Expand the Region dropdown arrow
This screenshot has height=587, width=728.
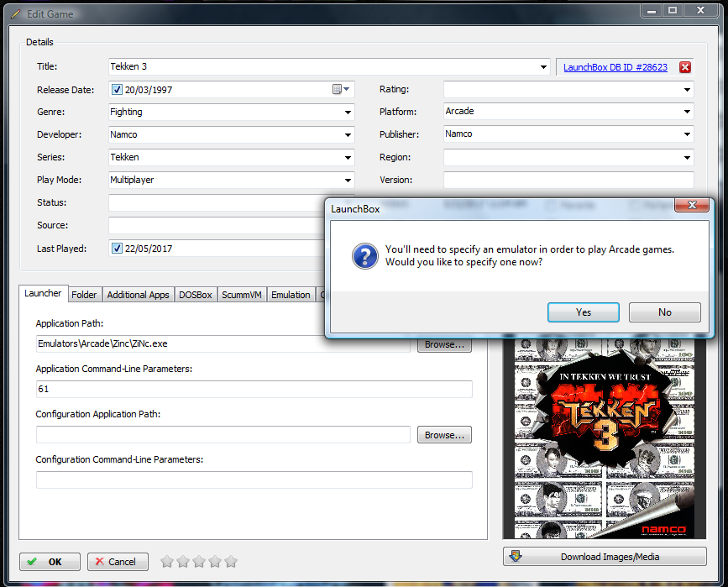pyautogui.click(x=687, y=157)
